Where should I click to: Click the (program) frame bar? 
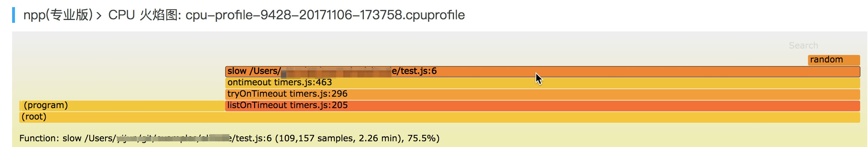(x=123, y=106)
